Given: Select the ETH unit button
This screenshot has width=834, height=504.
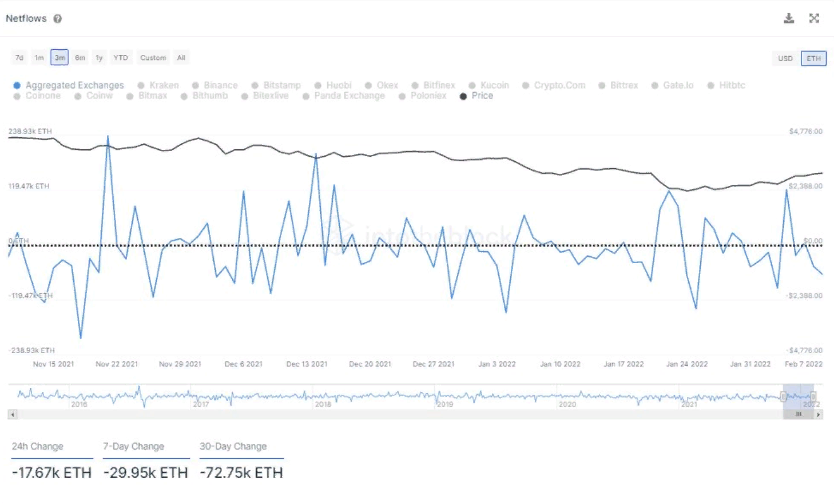Looking at the screenshot, I should coord(813,58).
